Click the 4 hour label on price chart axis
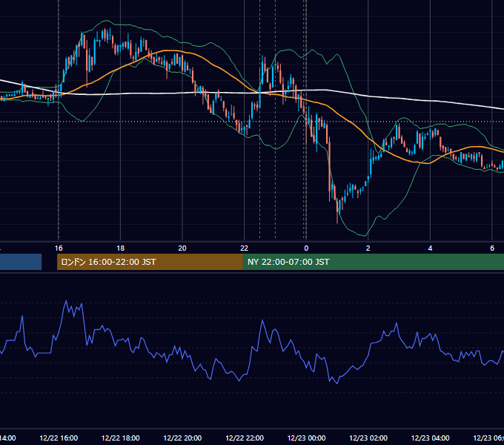Image resolution: width=504 pixels, height=445 pixels. click(x=430, y=248)
